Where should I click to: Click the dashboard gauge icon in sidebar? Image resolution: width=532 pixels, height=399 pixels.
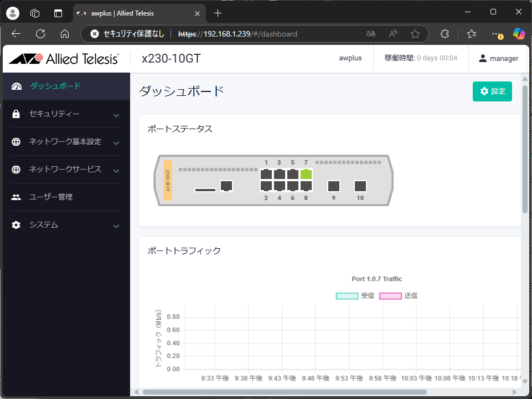tap(17, 86)
